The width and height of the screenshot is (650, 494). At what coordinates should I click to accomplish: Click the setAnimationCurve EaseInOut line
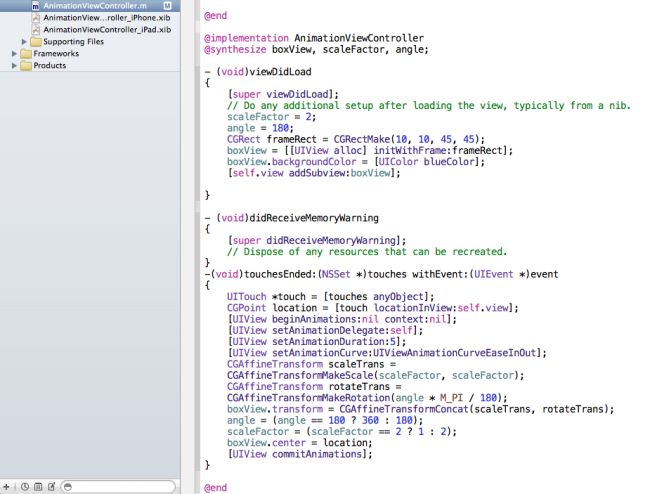[387, 353]
